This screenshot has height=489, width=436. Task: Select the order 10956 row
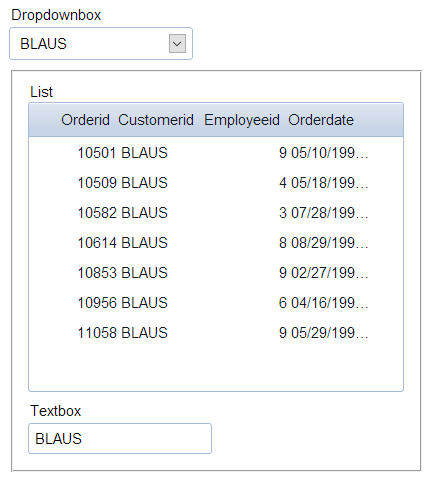pyautogui.click(x=216, y=303)
